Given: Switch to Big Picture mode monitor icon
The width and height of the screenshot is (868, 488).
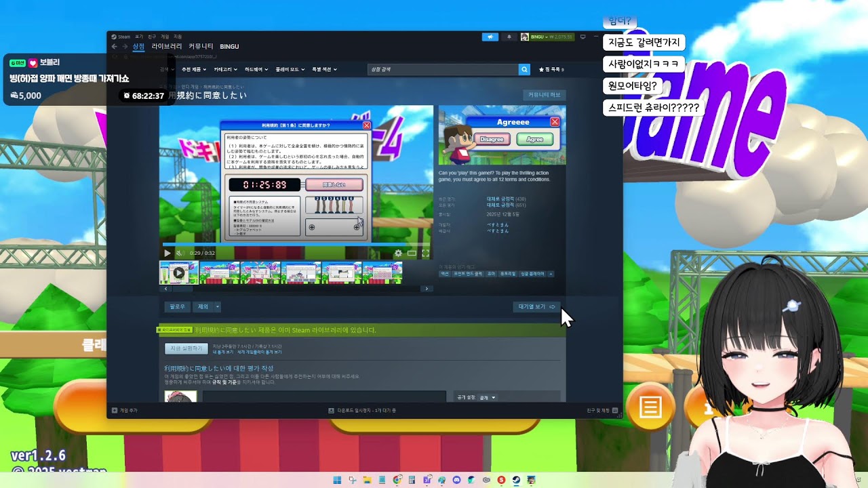Looking at the screenshot, I should point(583,37).
